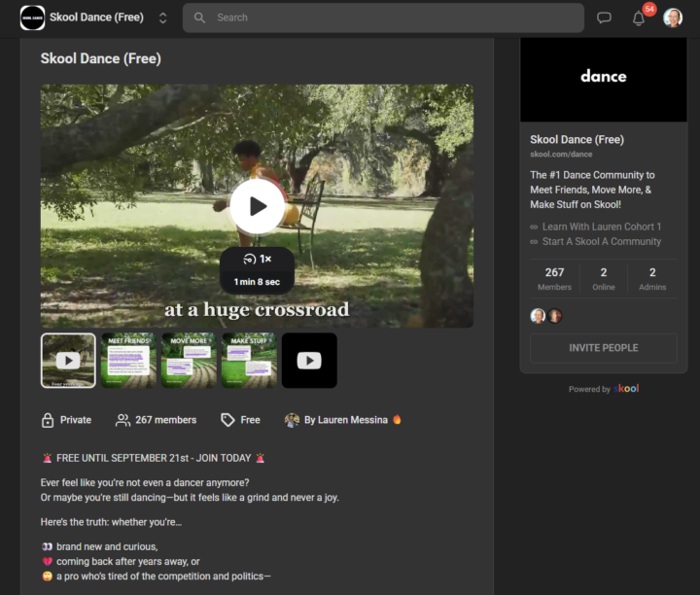Open the user profile avatar menu

click(x=673, y=17)
